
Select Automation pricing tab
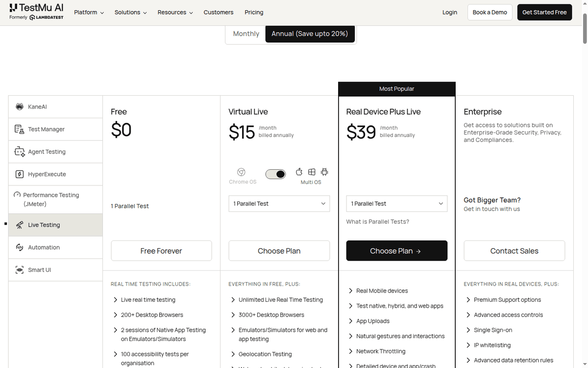tap(55, 247)
